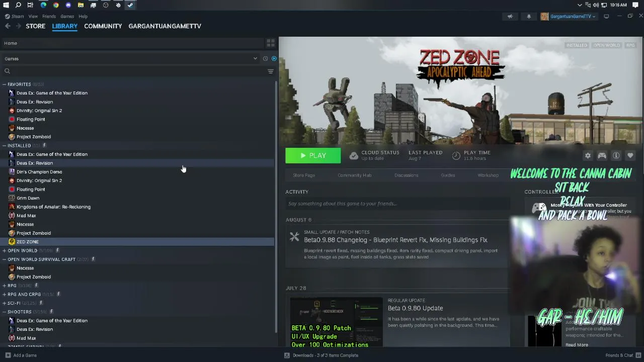Open the GARGANTUANGAMETV profile tab
Image resolution: width=644 pixels, height=362 pixels.
click(x=165, y=26)
